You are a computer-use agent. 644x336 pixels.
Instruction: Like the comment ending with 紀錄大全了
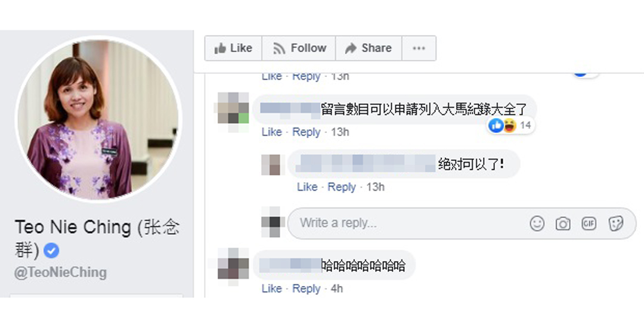point(271,132)
